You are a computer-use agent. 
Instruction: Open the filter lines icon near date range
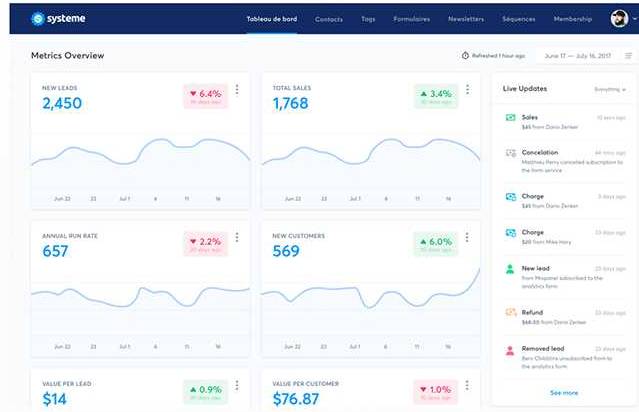click(x=628, y=56)
